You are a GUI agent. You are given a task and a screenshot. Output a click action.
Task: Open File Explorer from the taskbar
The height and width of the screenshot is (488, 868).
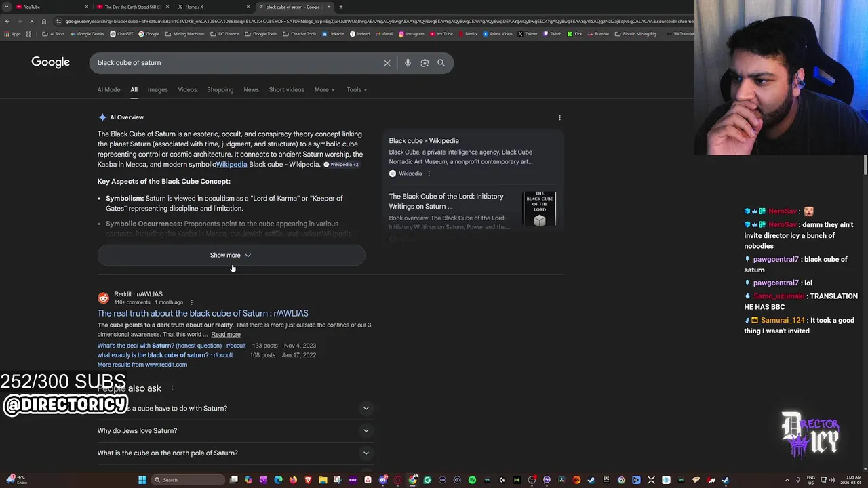coord(323,480)
